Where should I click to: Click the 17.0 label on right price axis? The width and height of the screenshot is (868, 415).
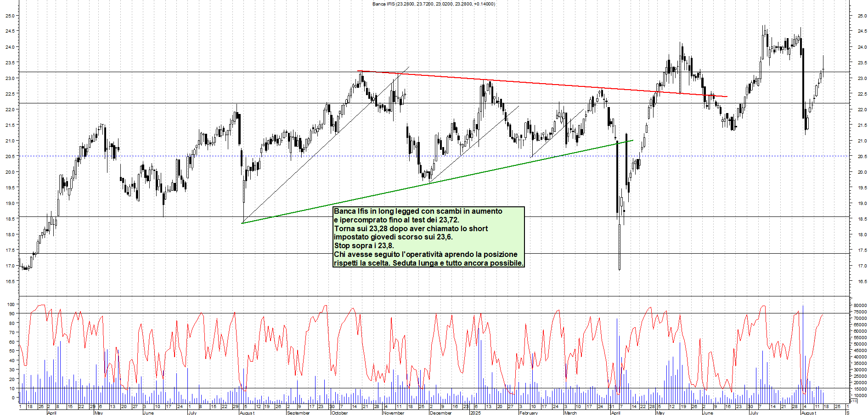862,266
